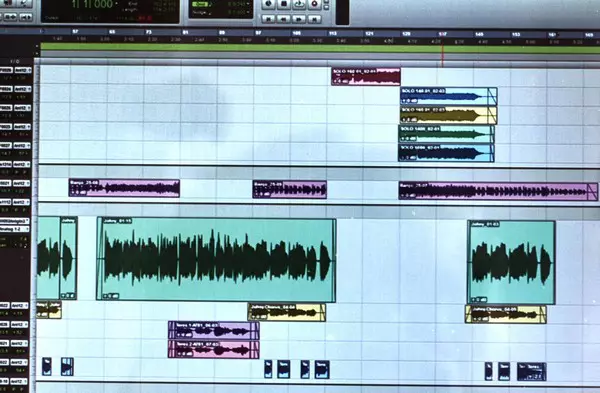Click the Return to Start transport button
Viewport: 600px width, 393px height.
269,18
